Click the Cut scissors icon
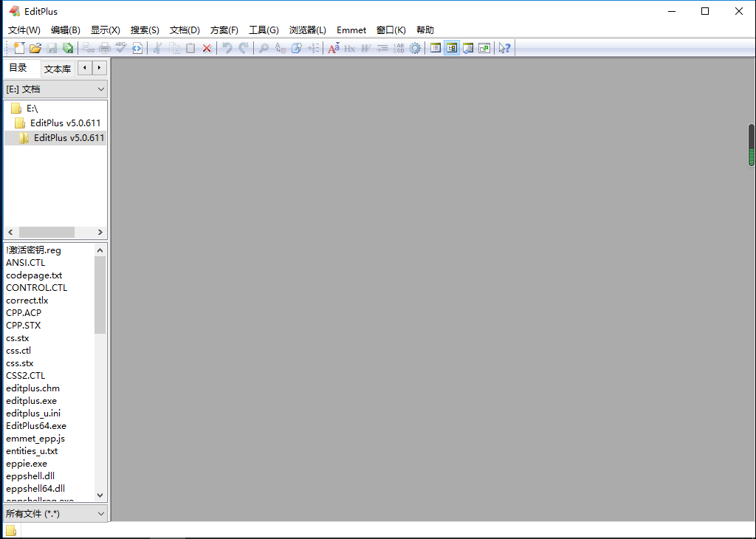The width and height of the screenshot is (756, 539). tap(157, 48)
